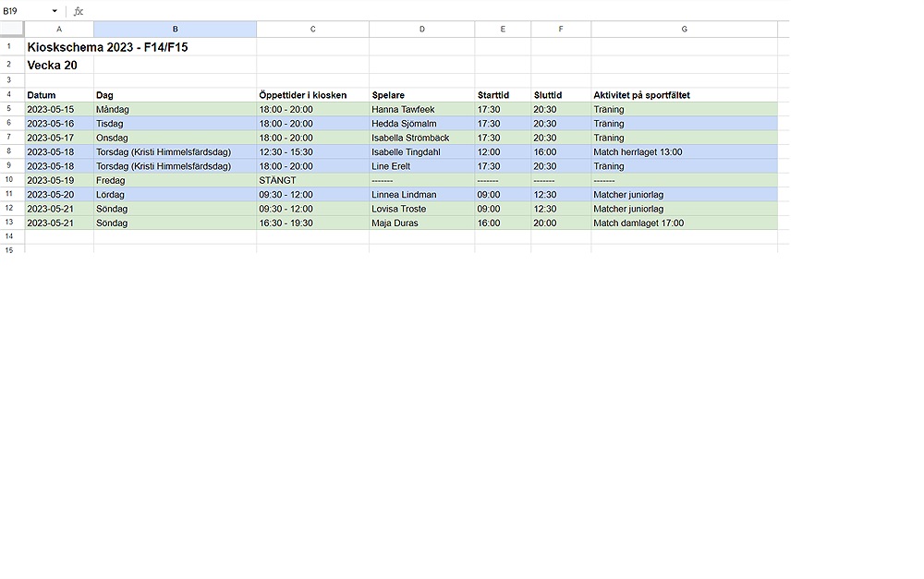
Task: Select row 4 header
Action: click(x=9, y=95)
